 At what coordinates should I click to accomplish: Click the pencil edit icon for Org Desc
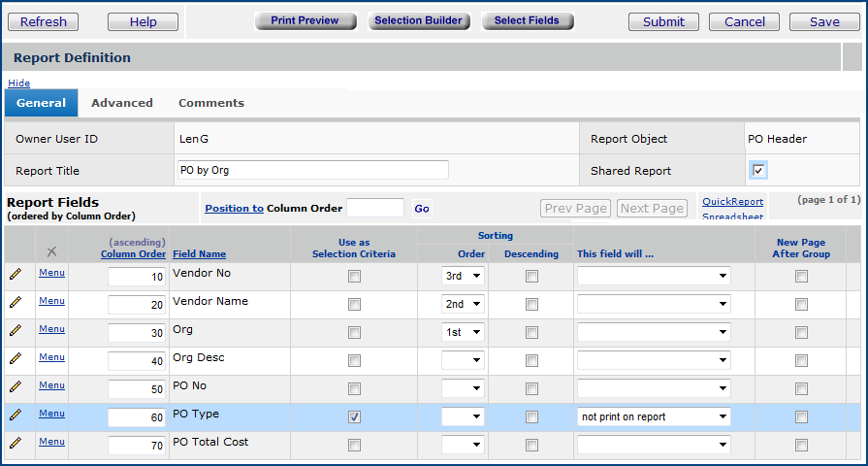16,359
